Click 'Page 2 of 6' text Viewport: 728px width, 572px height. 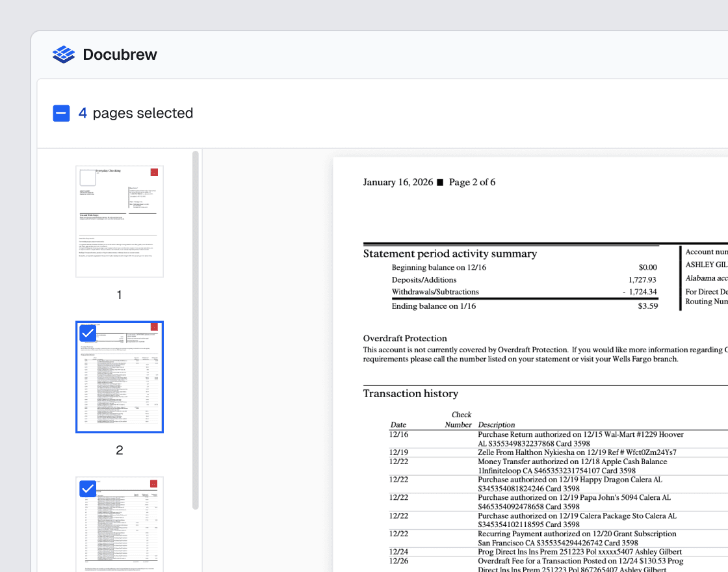click(x=472, y=182)
